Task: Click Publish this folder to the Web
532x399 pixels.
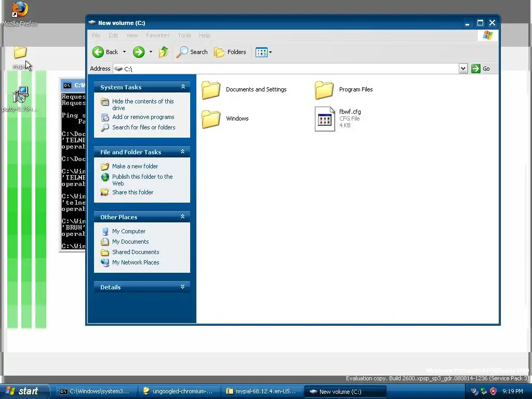Action: (142, 180)
